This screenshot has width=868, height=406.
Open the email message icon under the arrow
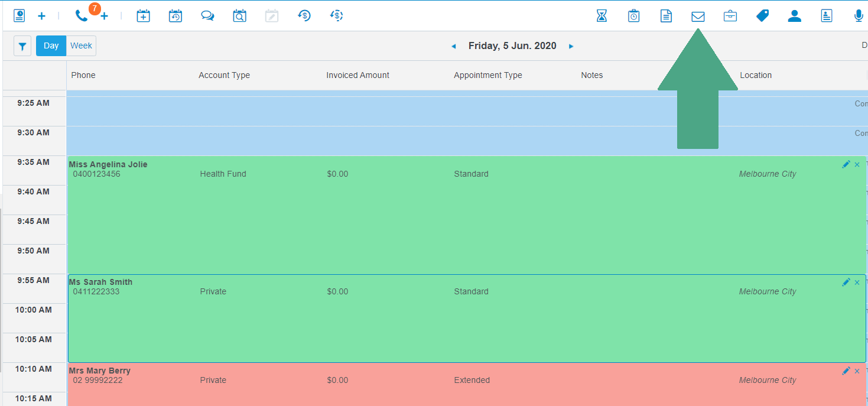(698, 15)
